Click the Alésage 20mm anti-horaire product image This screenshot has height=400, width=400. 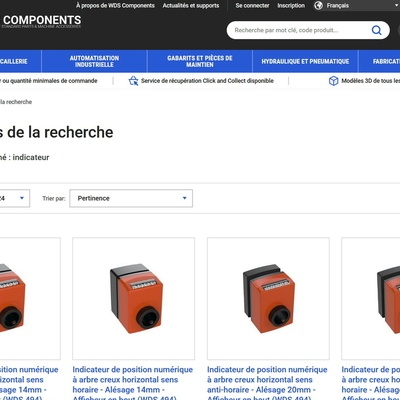point(268,299)
